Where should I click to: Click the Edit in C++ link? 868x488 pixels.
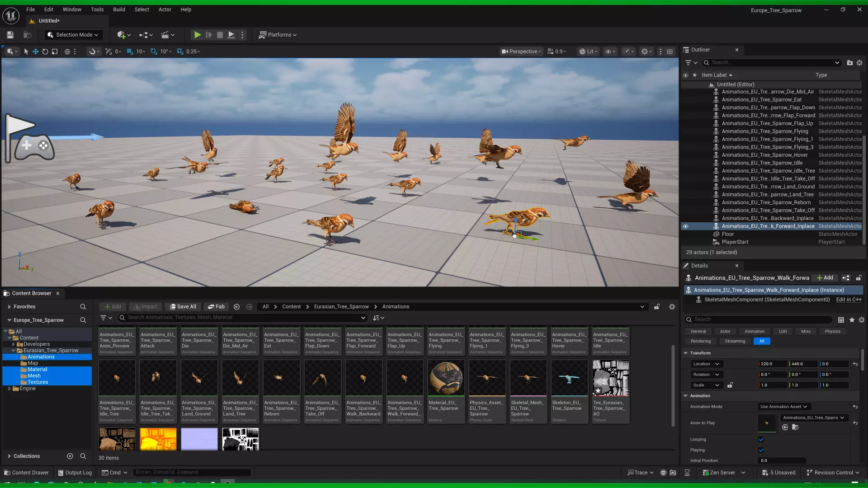click(x=849, y=300)
